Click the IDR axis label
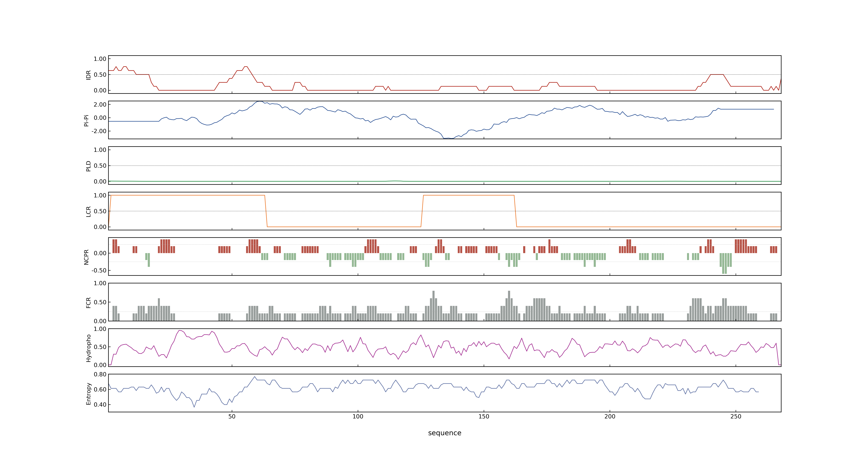The width and height of the screenshot is (868, 463). [88, 75]
